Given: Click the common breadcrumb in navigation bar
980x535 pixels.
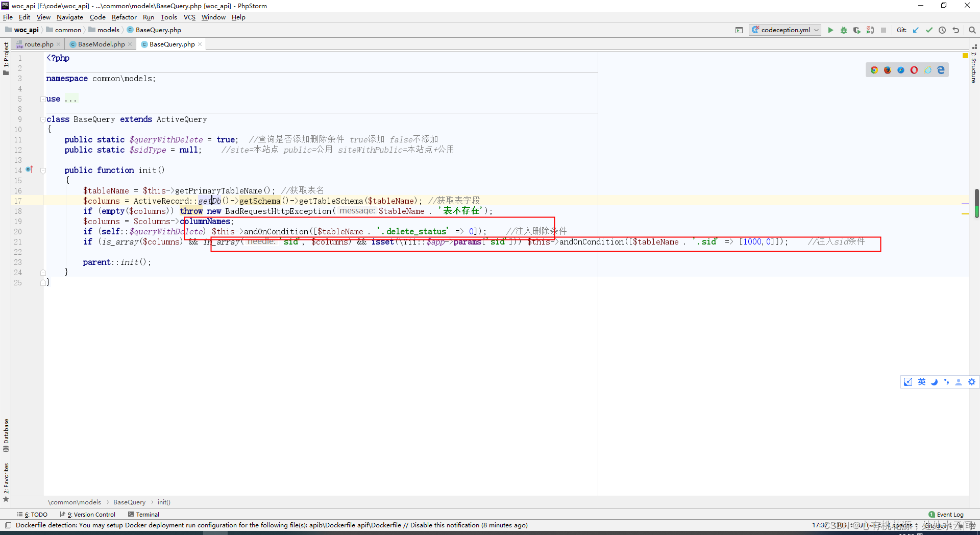Looking at the screenshot, I should [64, 30].
